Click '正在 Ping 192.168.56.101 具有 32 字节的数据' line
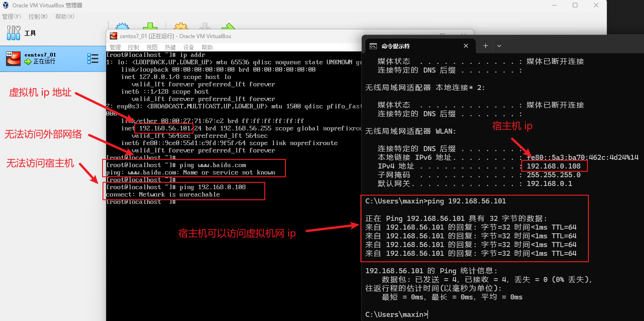 coord(457,219)
